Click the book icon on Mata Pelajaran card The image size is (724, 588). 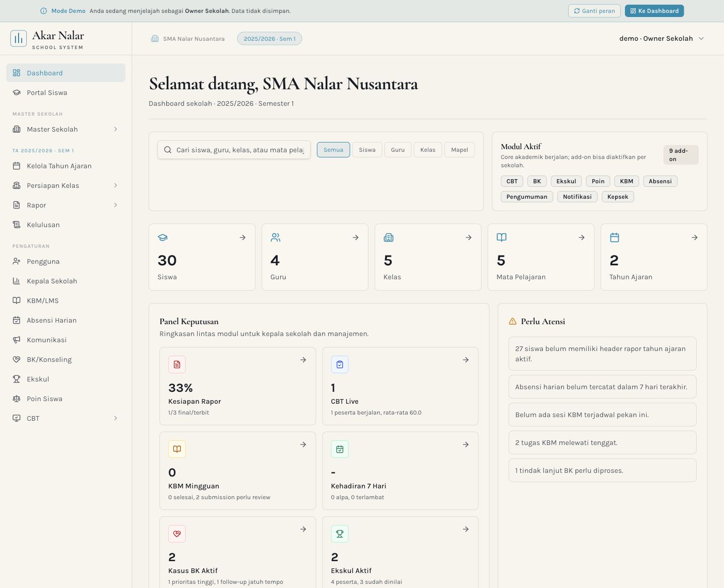502,237
